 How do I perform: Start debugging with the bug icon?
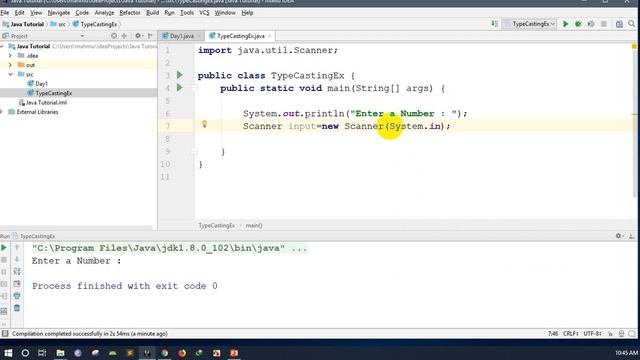(578, 24)
